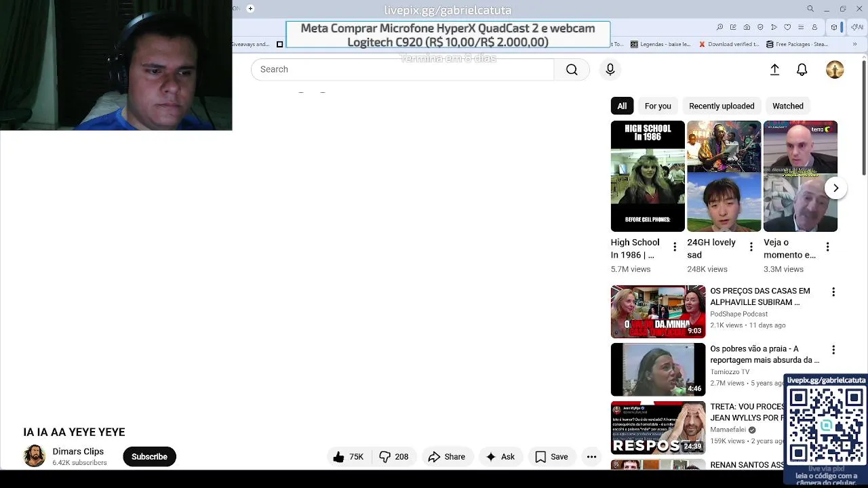This screenshot has height=488, width=868.
Task: Click the '6.42K subscribers' text
Action: click(x=79, y=463)
